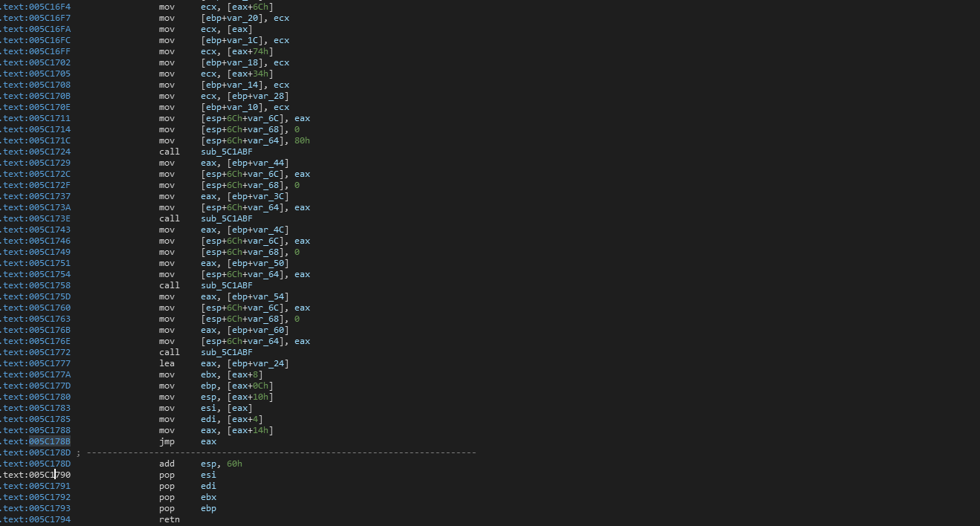Image resolution: width=980 pixels, height=526 pixels.
Task: Select sub_5C1ABF on the 005C173E call line
Action: [x=227, y=218]
